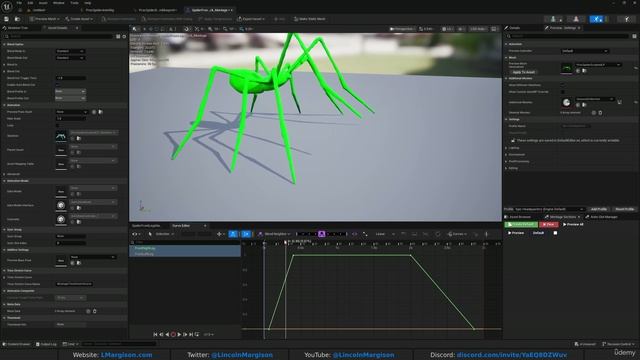Click the Add Profile button
Image resolution: width=640 pixels, height=360 pixels.
599,209
